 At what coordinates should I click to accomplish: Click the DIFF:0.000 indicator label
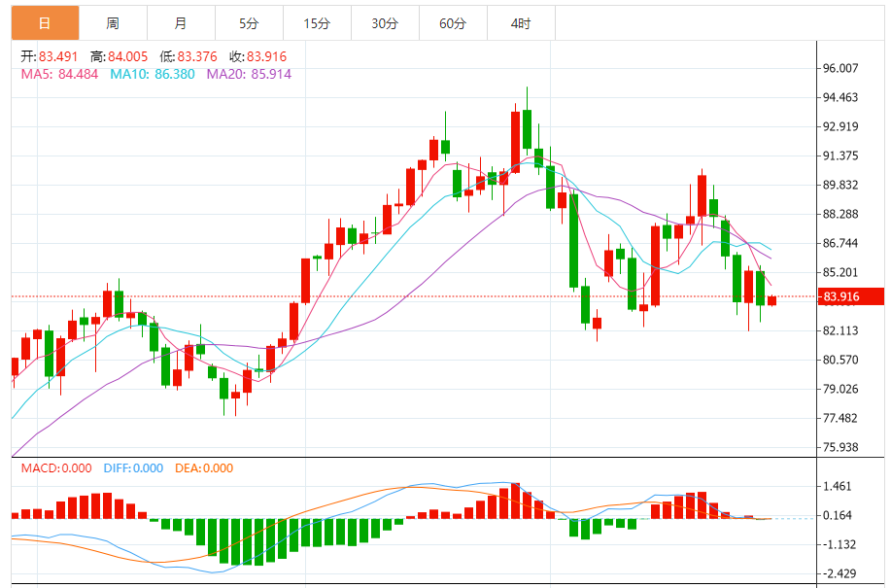tap(133, 468)
